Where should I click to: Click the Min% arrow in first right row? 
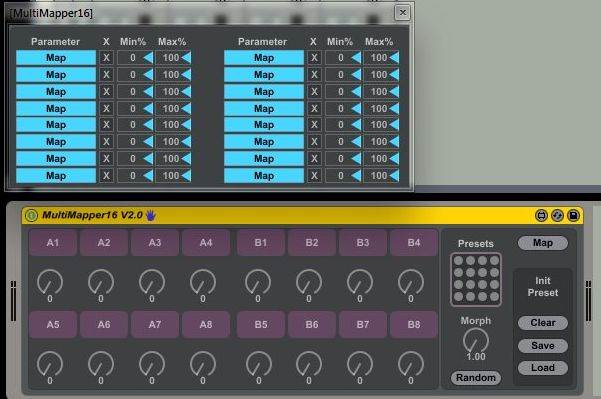pos(356,58)
